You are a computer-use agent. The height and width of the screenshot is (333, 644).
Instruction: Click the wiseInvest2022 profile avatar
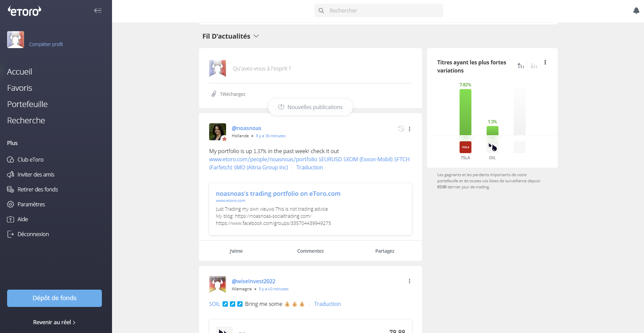[218, 285]
